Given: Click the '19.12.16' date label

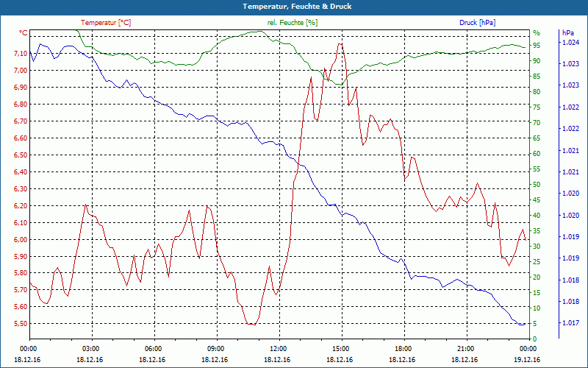Looking at the screenshot, I should click(x=527, y=359).
